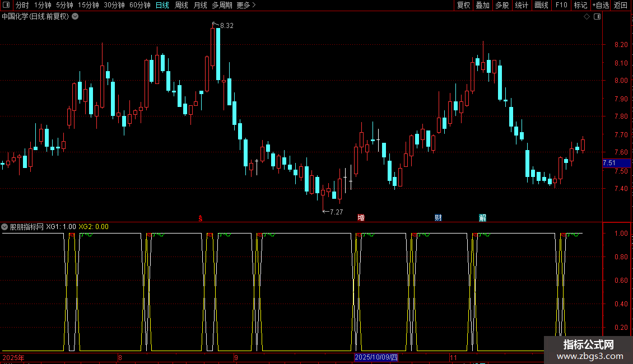Click the red $ marker on chart
Image resolution: width=633 pixels, height=364 pixels.
(200, 218)
